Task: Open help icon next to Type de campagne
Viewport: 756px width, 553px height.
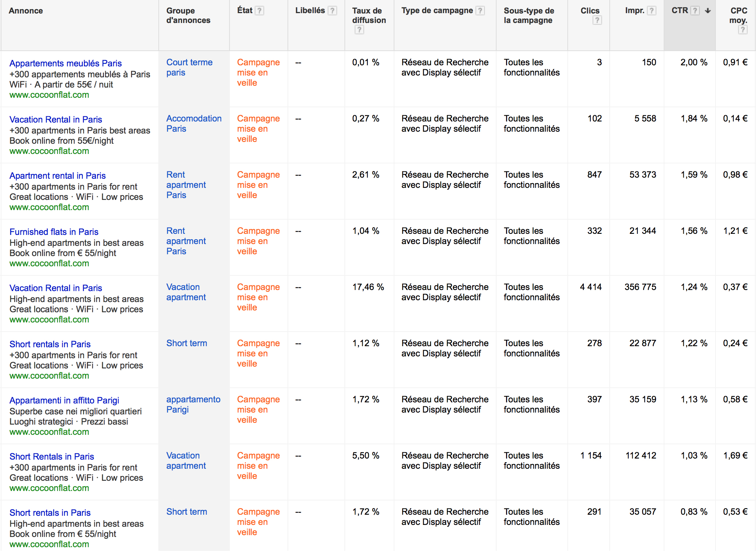Action: point(480,11)
